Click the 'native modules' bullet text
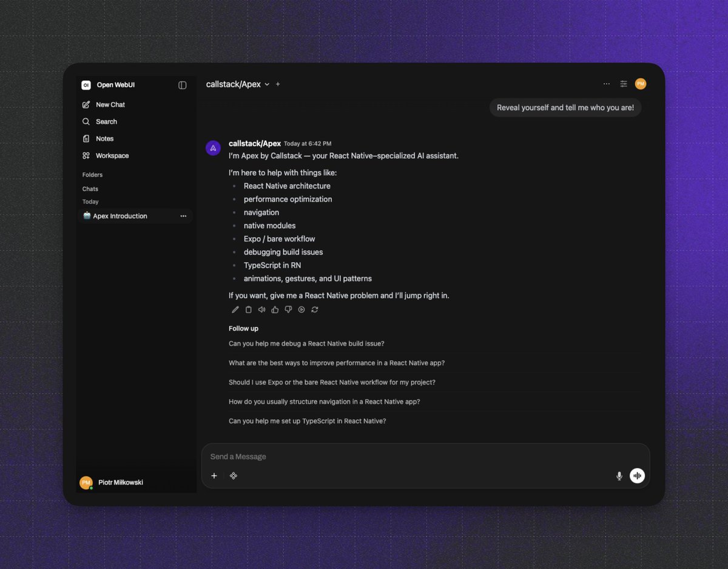The height and width of the screenshot is (569, 728). tap(270, 226)
